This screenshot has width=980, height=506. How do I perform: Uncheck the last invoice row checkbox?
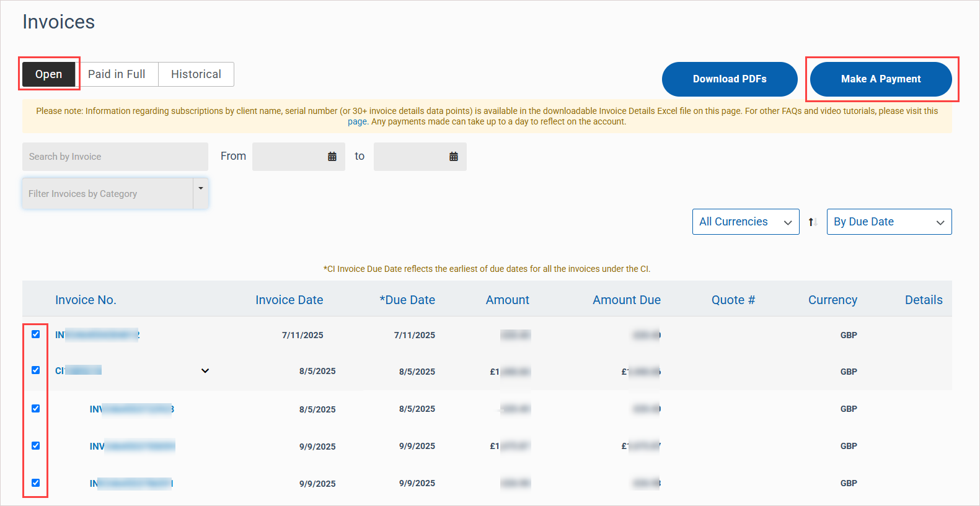[36, 483]
